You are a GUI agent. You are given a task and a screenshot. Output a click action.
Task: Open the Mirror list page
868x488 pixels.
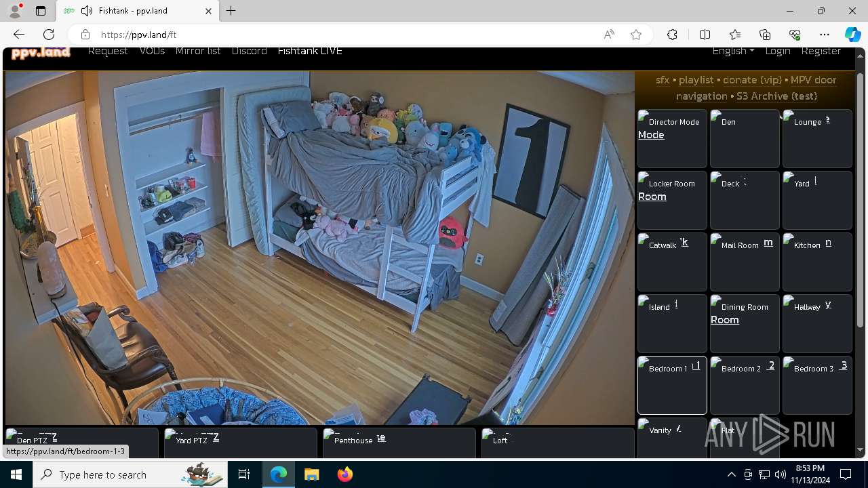pyautogui.click(x=198, y=51)
